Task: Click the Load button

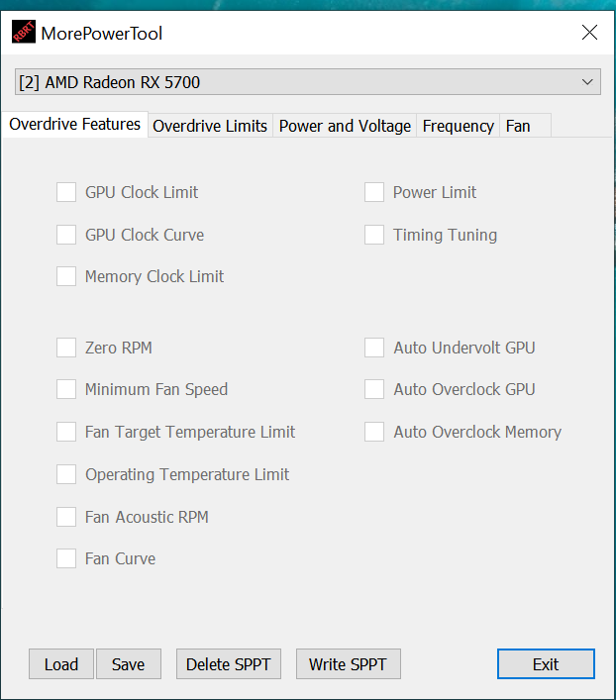Action: [x=61, y=664]
